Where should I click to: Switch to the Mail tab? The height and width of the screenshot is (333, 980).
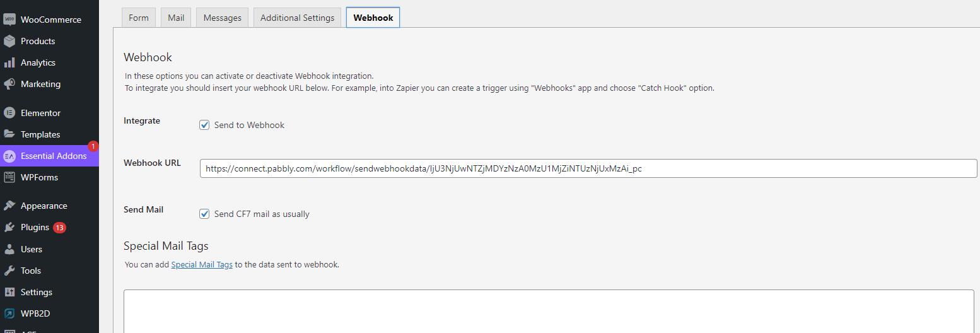176,18
